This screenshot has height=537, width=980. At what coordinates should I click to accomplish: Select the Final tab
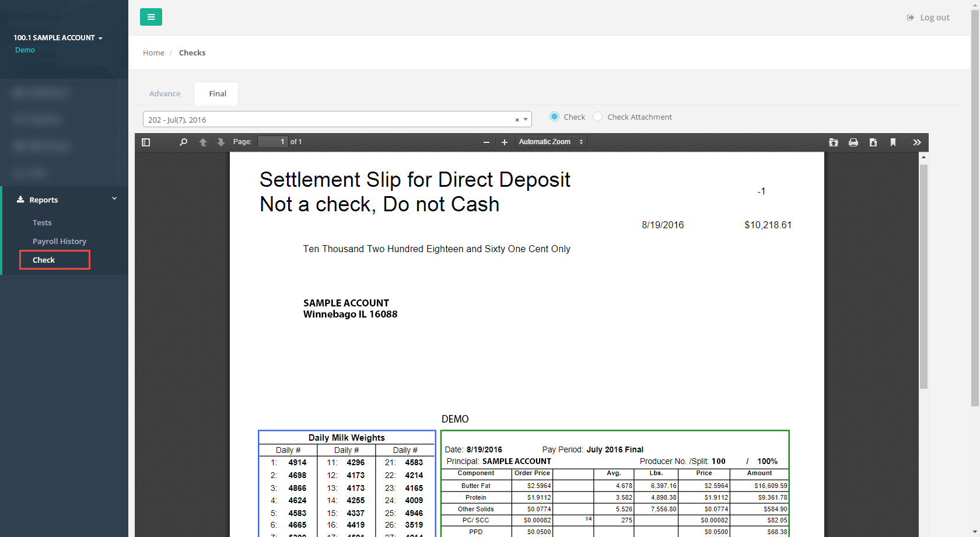pos(218,93)
